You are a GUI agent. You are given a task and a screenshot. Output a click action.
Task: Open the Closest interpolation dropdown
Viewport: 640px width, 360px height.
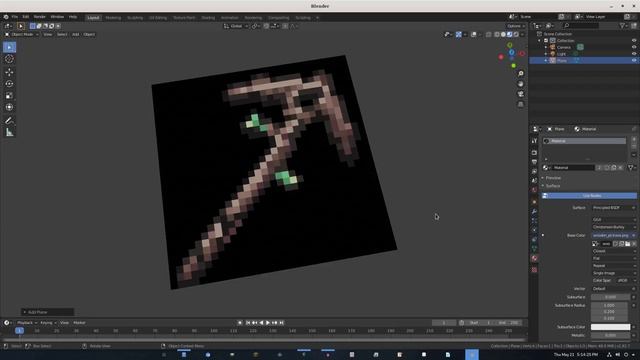pyautogui.click(x=613, y=251)
